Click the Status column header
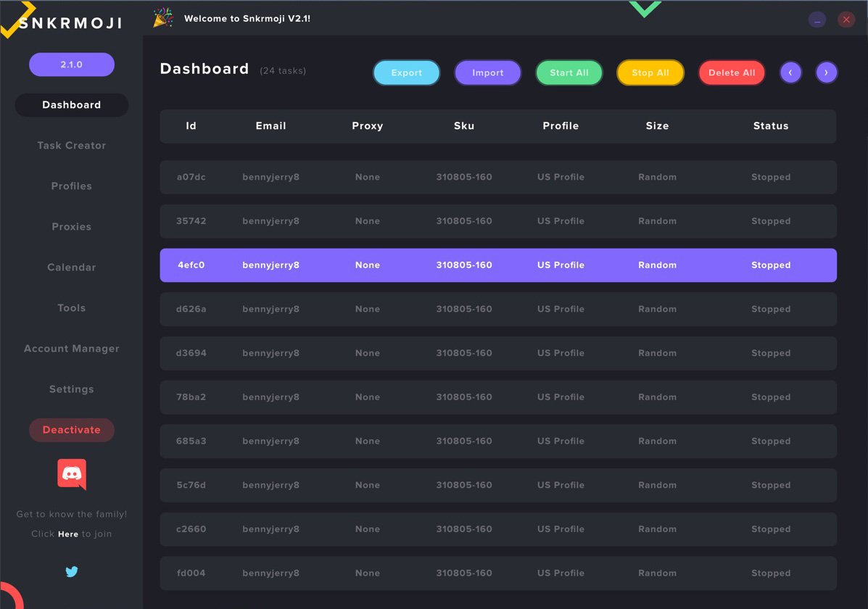 (x=771, y=125)
